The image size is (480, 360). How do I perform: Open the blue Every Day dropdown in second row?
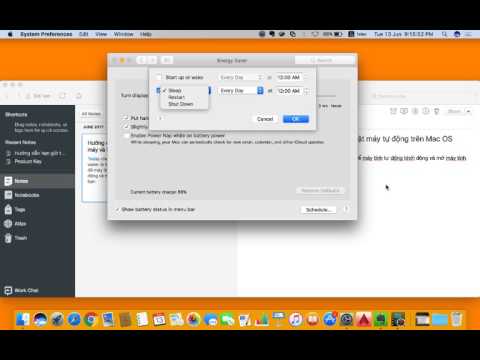click(x=241, y=91)
